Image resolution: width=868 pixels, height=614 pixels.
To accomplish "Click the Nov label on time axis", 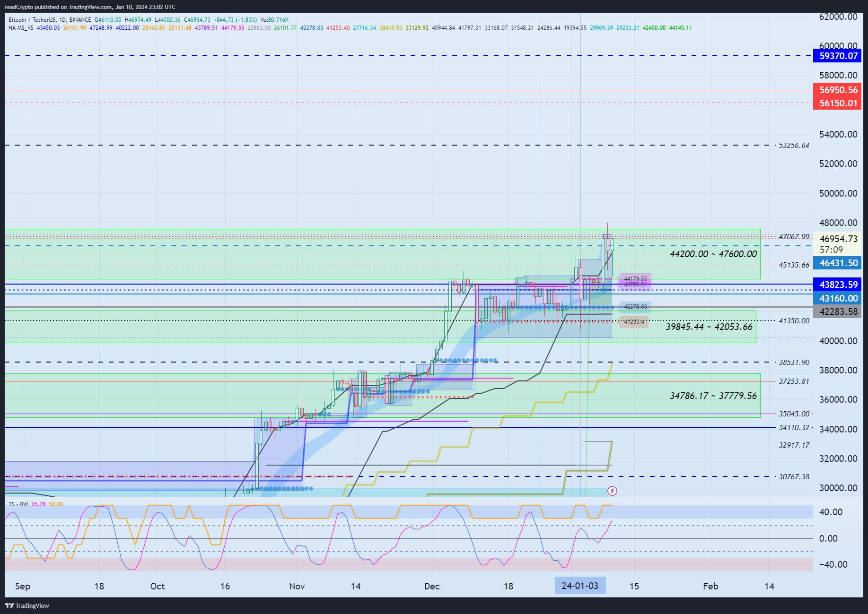I will [297, 586].
